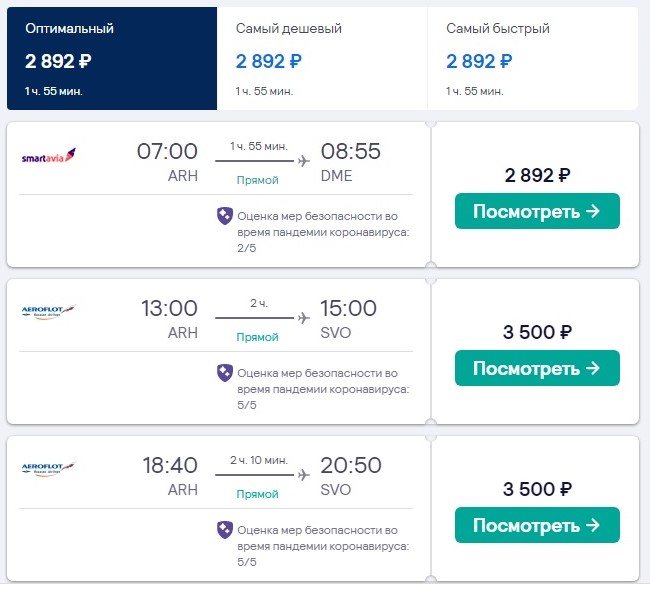Click the Прямой label on 13:00 flight
Image resolution: width=650 pixels, height=593 pixels.
257,337
